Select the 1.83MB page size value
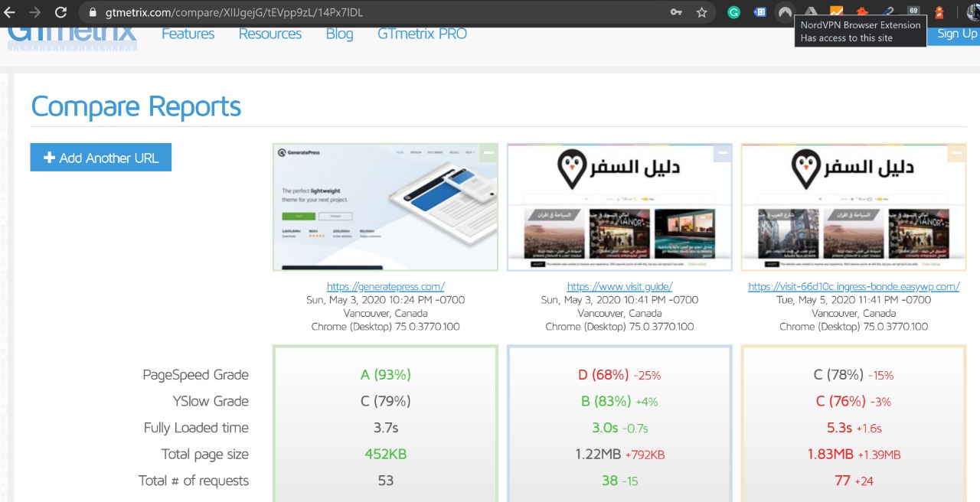Screen dimensions: 980x502 click(x=831, y=454)
